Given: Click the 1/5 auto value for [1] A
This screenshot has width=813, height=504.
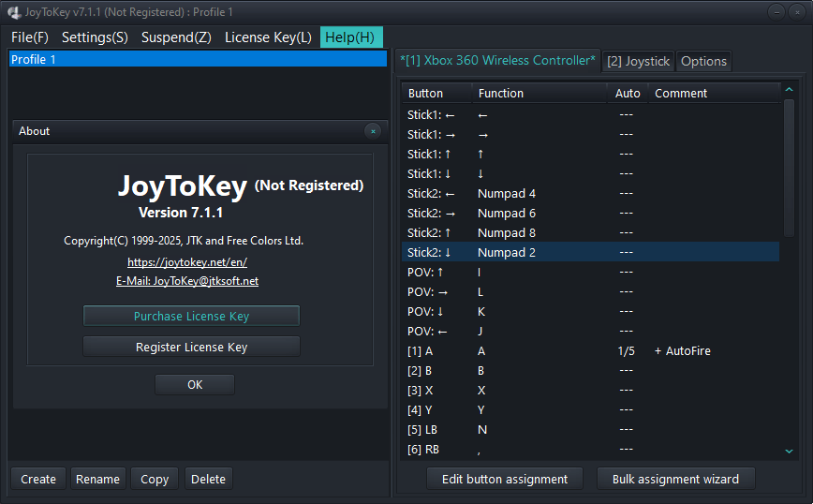Looking at the screenshot, I should click(x=627, y=351).
